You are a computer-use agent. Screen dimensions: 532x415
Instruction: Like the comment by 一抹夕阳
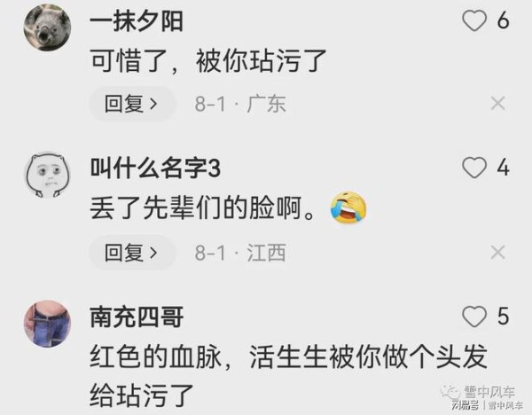pos(474,20)
